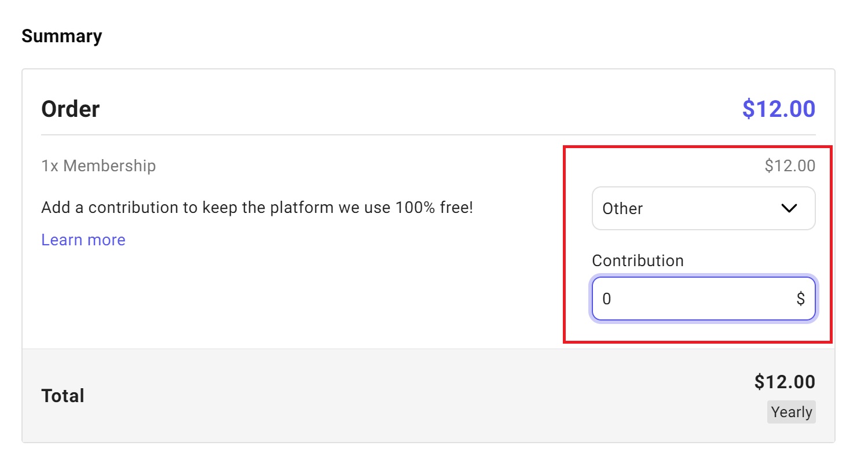The image size is (868, 475).
Task: Click the Yearly billing badge
Action: (791, 412)
